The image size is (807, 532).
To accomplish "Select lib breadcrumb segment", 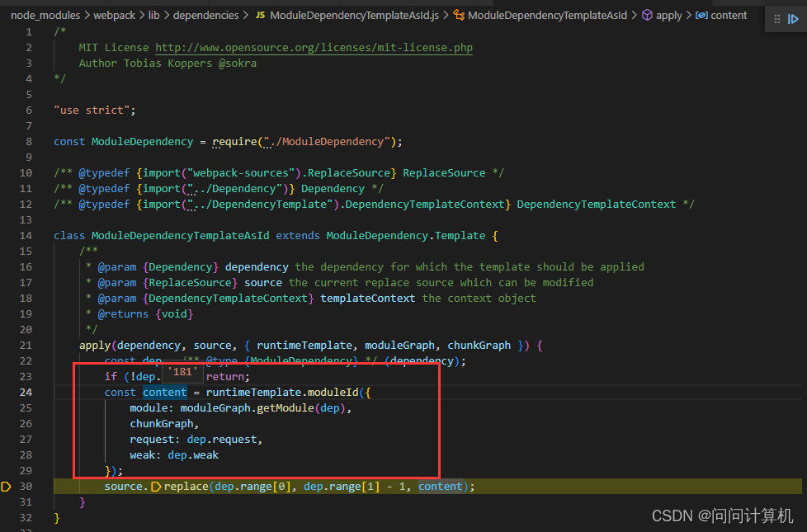I will (x=153, y=16).
